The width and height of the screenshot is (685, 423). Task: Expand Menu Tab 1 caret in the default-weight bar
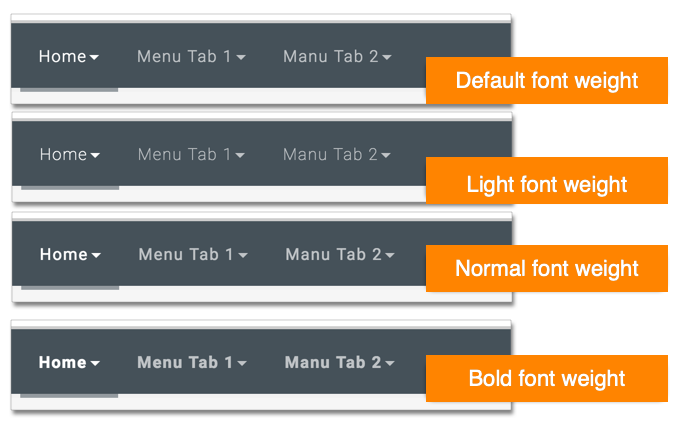(241, 58)
